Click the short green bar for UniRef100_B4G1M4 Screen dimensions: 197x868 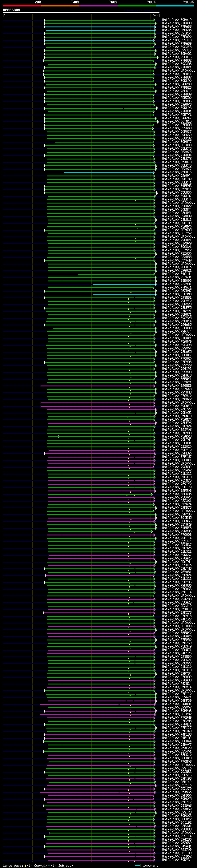(x=117, y=274)
